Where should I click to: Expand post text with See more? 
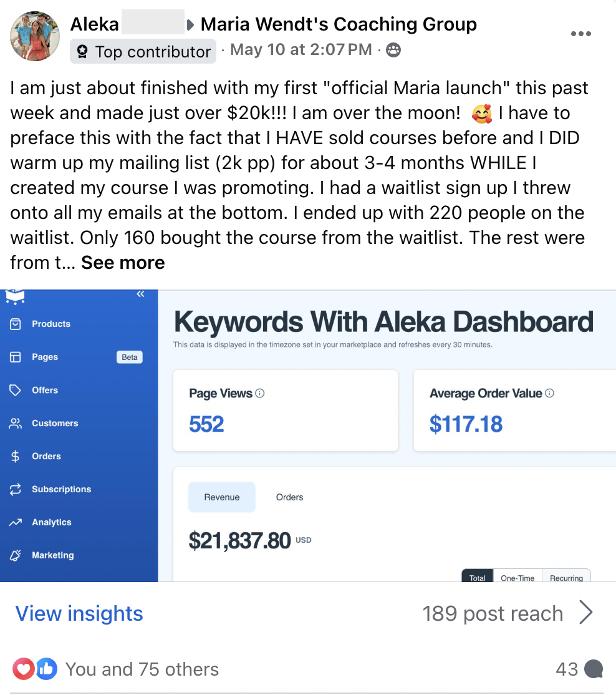(x=123, y=263)
